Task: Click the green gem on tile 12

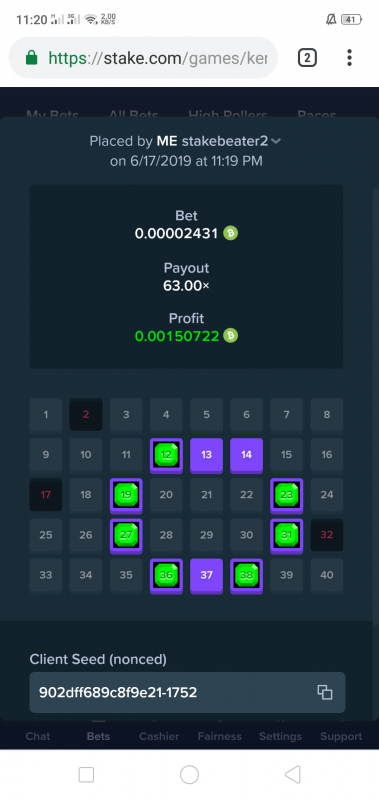Action: (166, 454)
